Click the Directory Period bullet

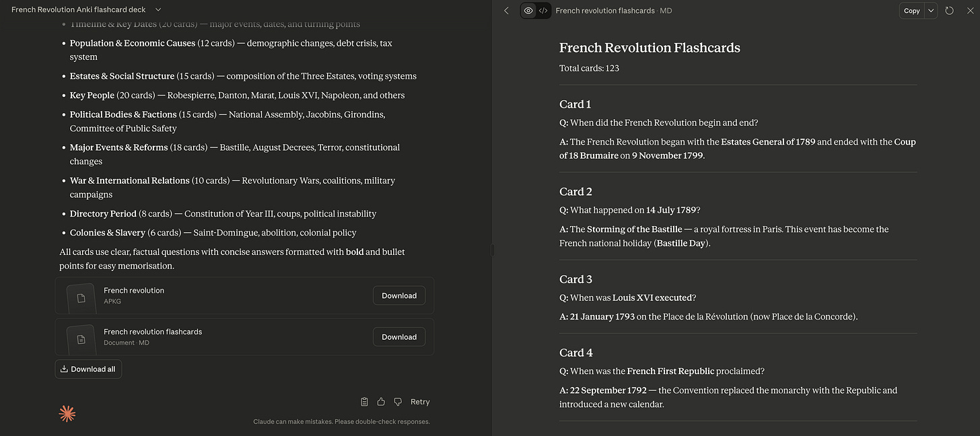pos(223,214)
